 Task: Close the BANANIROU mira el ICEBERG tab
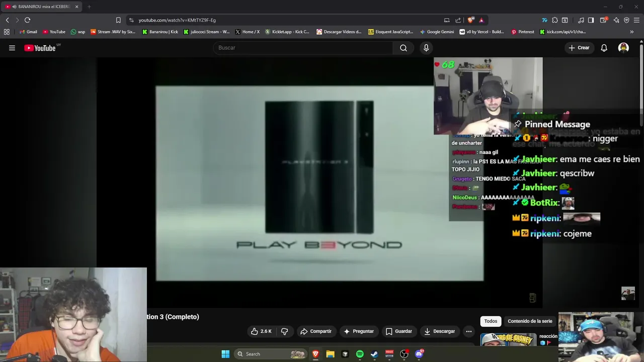(x=76, y=7)
